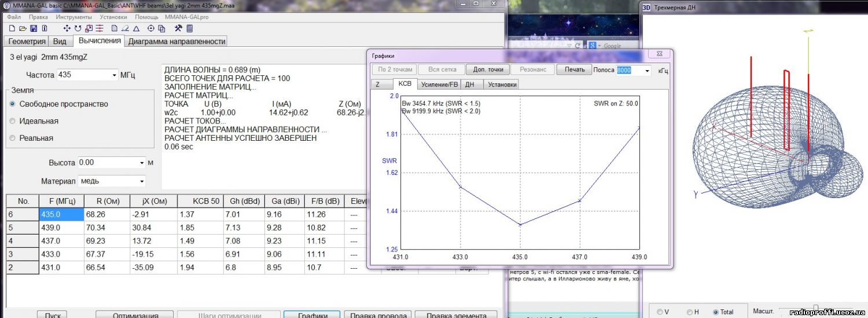This screenshot has width=868, height=318.
Task: Switch to the Вид tab
Action: tap(60, 42)
